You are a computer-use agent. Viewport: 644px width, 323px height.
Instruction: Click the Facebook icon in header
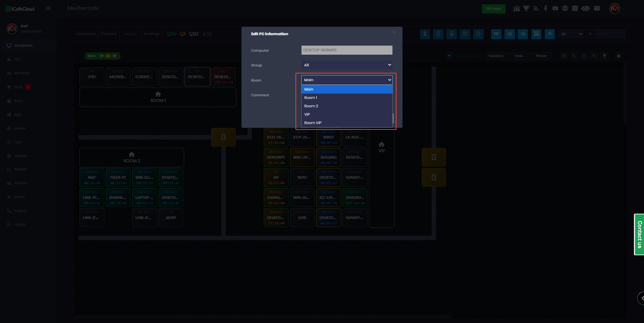coord(546,8)
